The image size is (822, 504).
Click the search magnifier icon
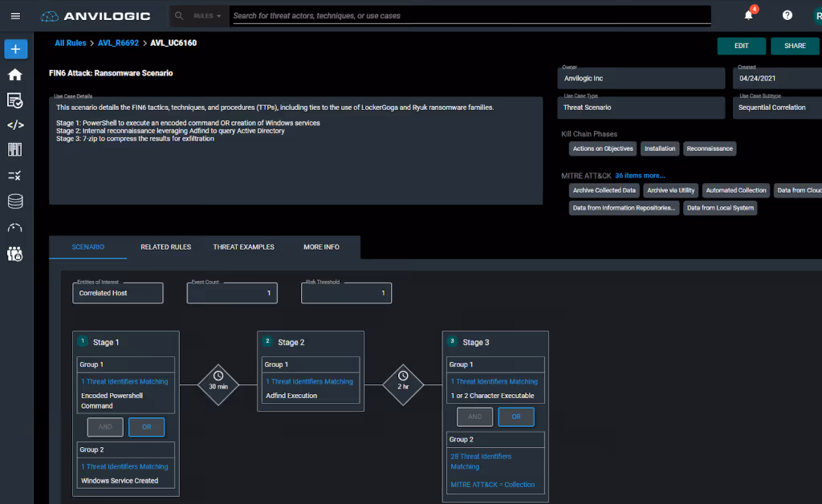pos(179,16)
